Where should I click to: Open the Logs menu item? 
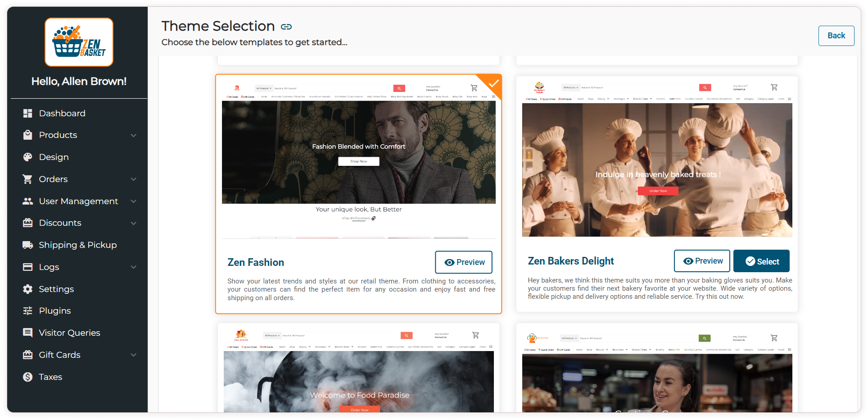(49, 267)
